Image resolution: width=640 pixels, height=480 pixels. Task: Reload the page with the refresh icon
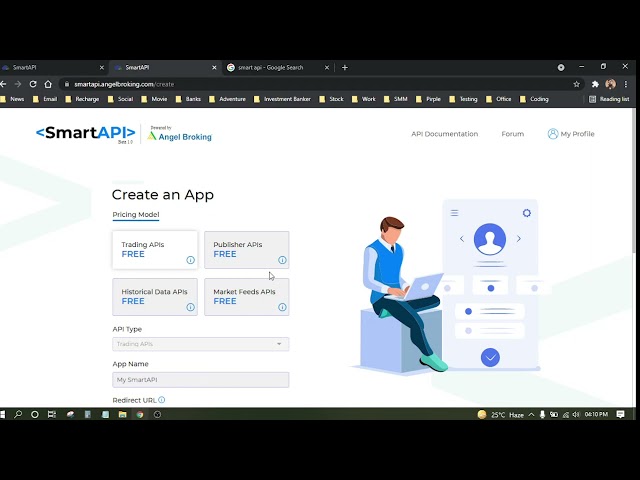coord(33,84)
